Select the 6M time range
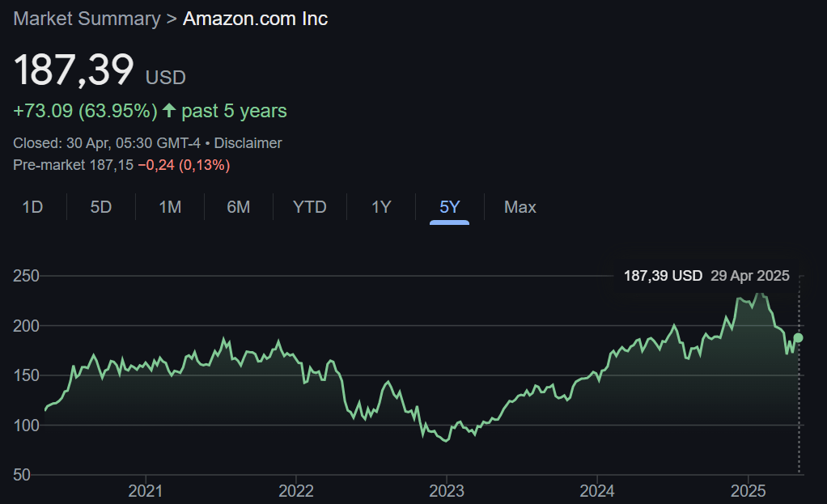Image resolution: width=827 pixels, height=504 pixels. tap(238, 207)
